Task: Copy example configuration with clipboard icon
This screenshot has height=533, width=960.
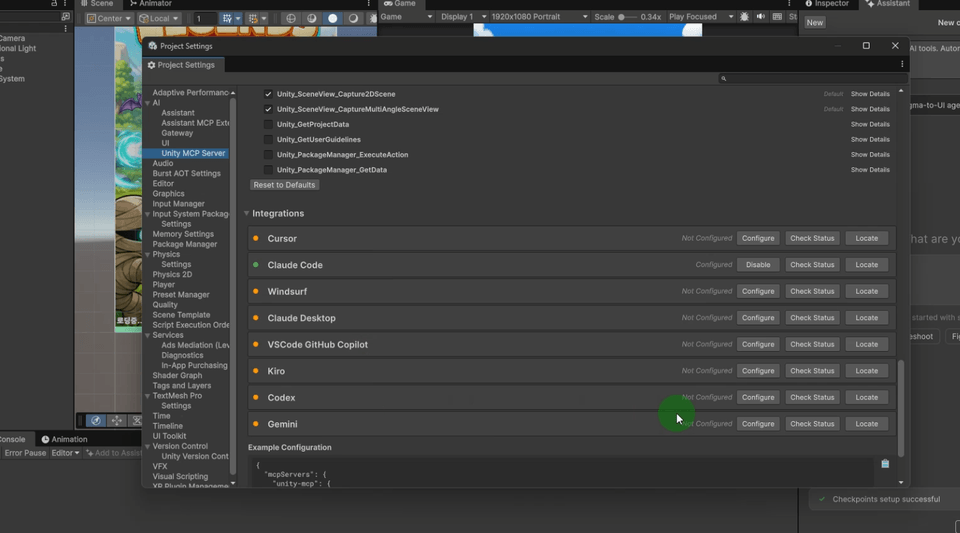Action: click(885, 463)
